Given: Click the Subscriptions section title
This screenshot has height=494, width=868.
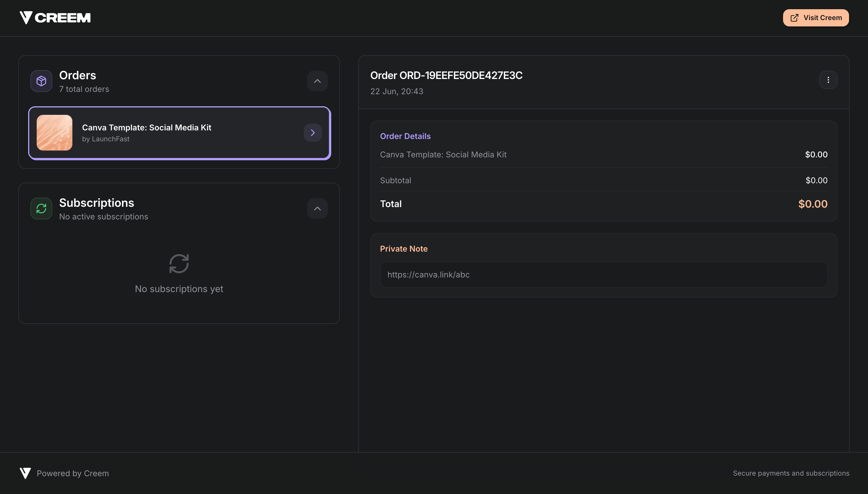Looking at the screenshot, I should pos(97,203).
